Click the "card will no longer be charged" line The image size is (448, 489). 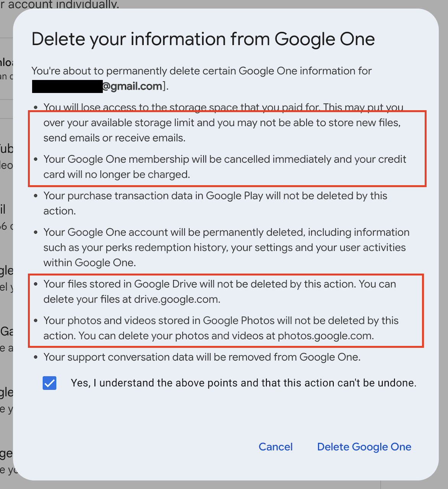(117, 175)
